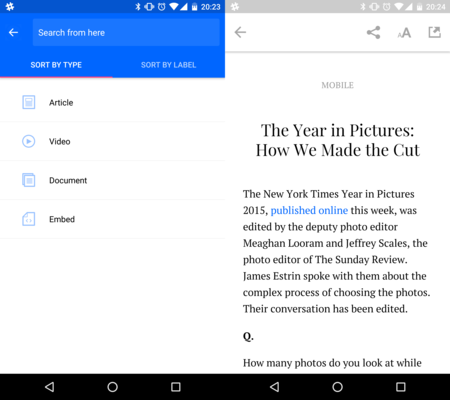Tap Android recents button under the article screen

[x=401, y=387]
